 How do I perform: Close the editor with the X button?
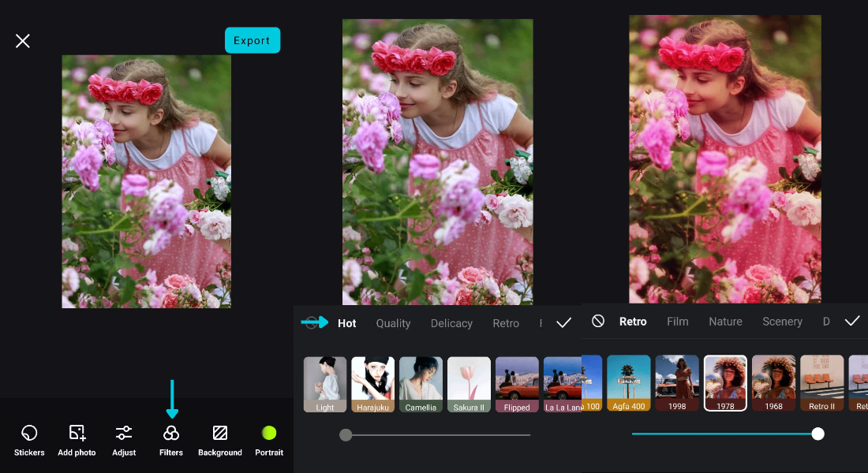click(22, 40)
